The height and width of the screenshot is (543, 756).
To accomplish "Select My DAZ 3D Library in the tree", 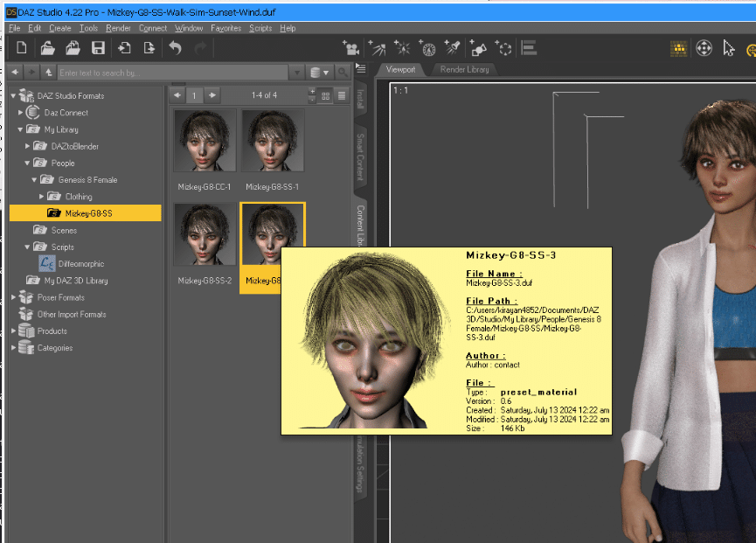I will pyautogui.click(x=67, y=280).
